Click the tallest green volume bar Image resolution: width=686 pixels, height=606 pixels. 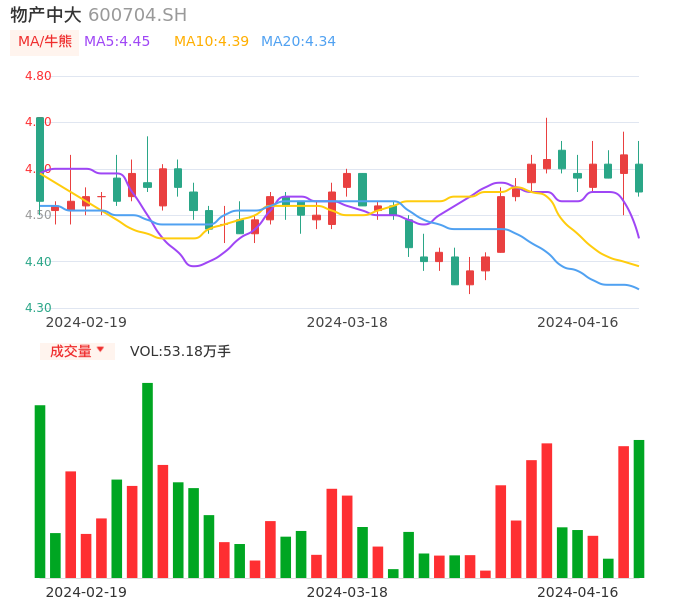[x=147, y=480]
